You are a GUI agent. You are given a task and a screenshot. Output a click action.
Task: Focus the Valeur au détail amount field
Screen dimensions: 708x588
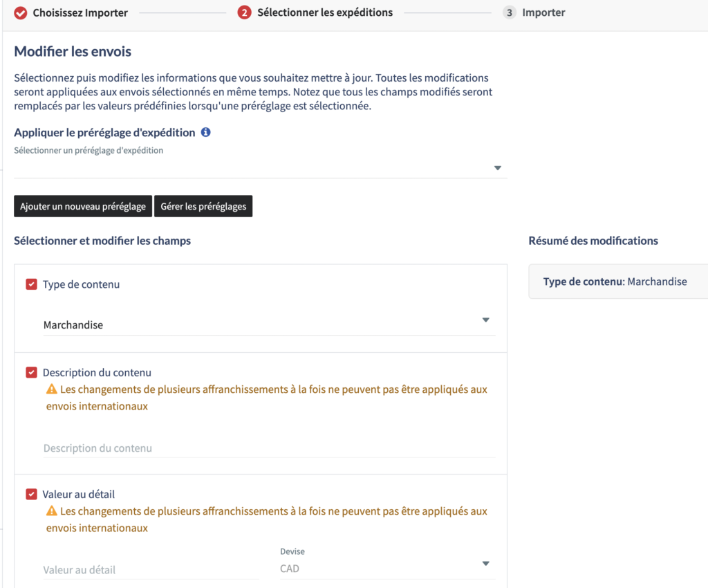(151, 569)
